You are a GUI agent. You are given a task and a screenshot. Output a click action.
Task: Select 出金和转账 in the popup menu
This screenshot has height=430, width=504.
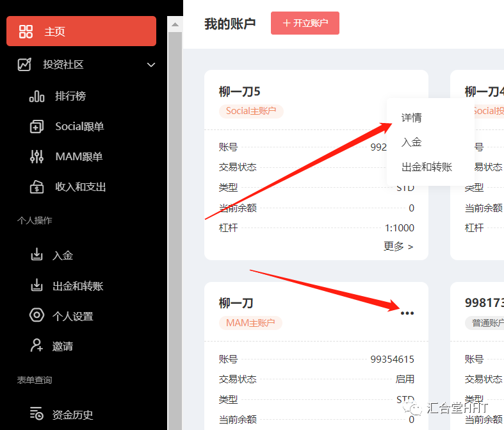pos(427,167)
